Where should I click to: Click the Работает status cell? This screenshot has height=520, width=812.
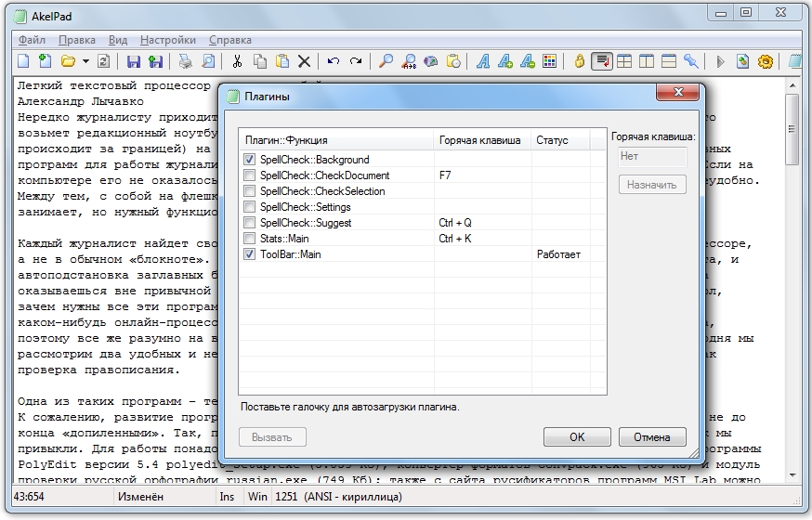pos(558,254)
